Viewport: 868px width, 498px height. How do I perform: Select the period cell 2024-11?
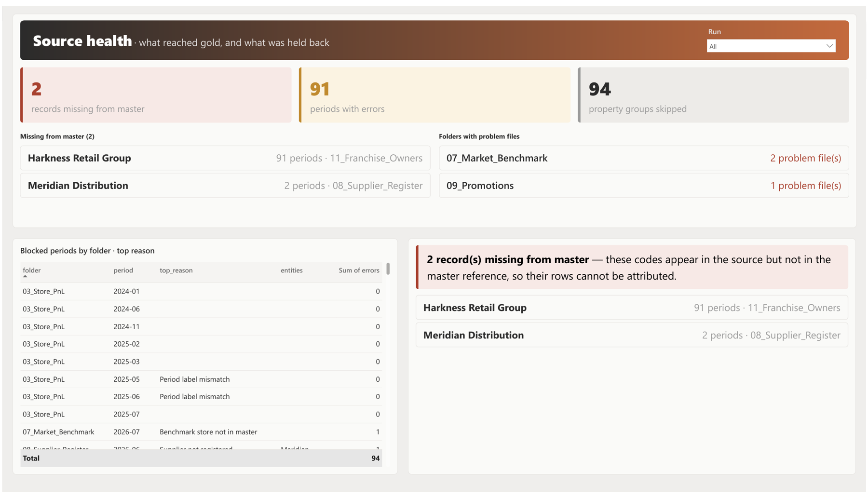[x=126, y=327]
